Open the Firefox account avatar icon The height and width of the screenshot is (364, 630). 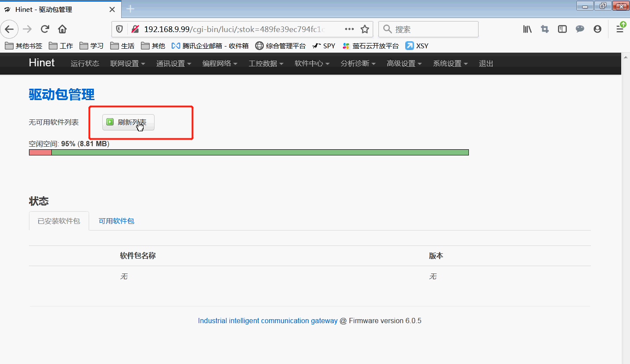597,29
